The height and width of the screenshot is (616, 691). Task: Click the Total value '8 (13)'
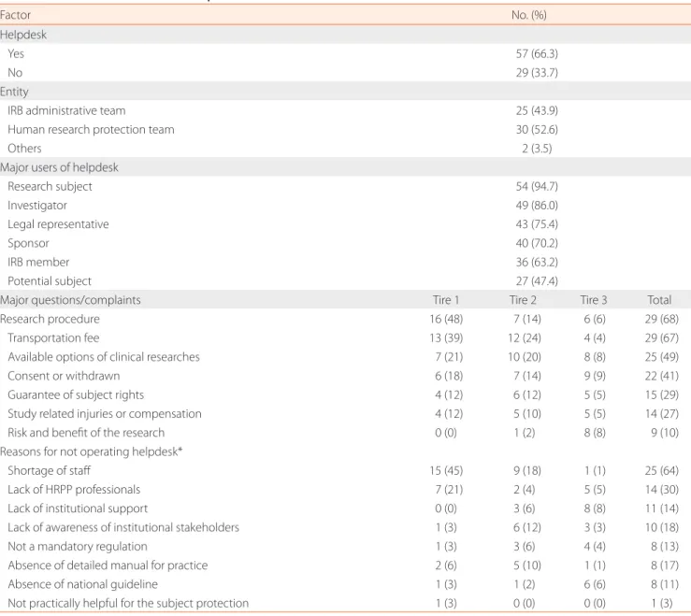click(x=665, y=547)
